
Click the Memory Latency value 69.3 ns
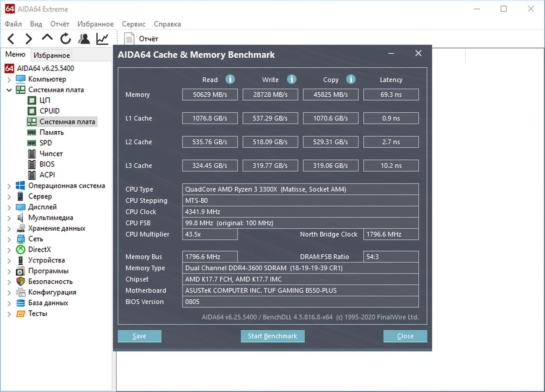(x=391, y=94)
